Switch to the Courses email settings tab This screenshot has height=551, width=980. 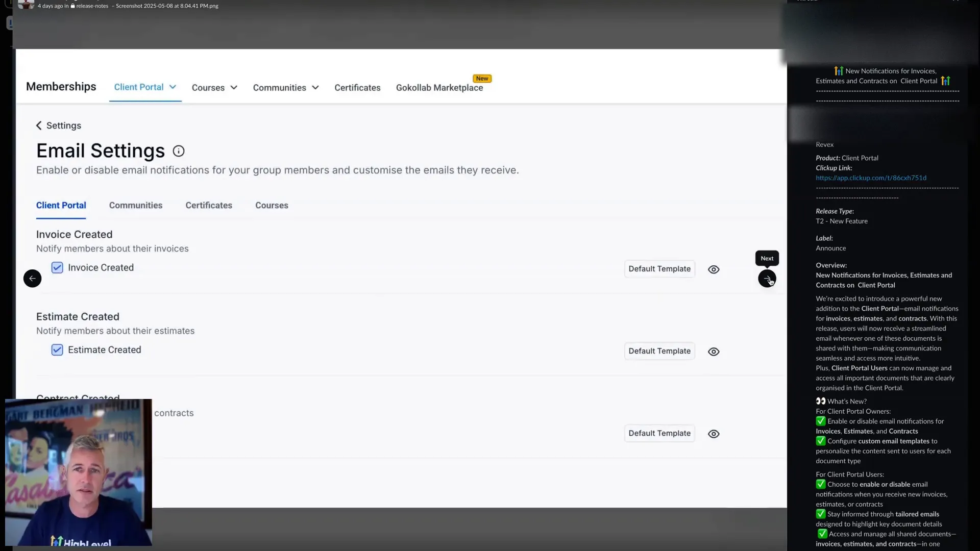point(272,206)
